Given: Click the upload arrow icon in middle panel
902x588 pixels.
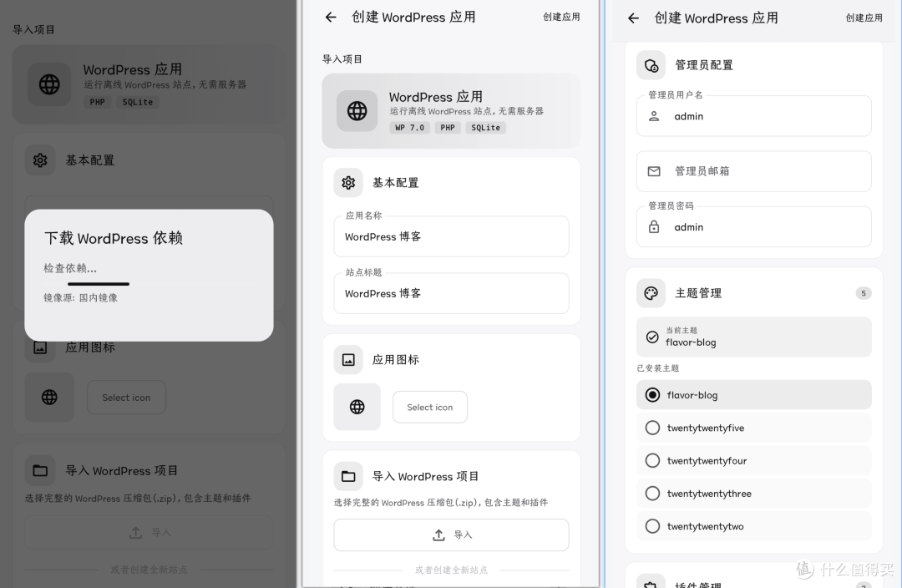Looking at the screenshot, I should (x=439, y=535).
